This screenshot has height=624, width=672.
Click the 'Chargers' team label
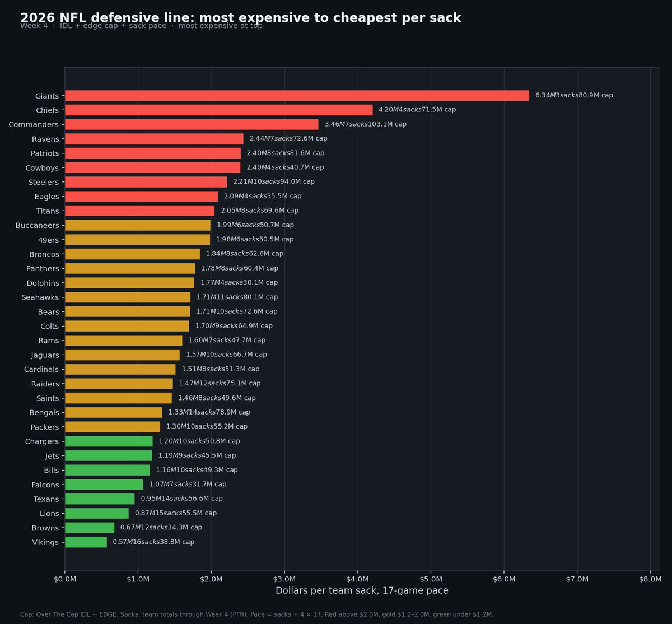(42, 441)
